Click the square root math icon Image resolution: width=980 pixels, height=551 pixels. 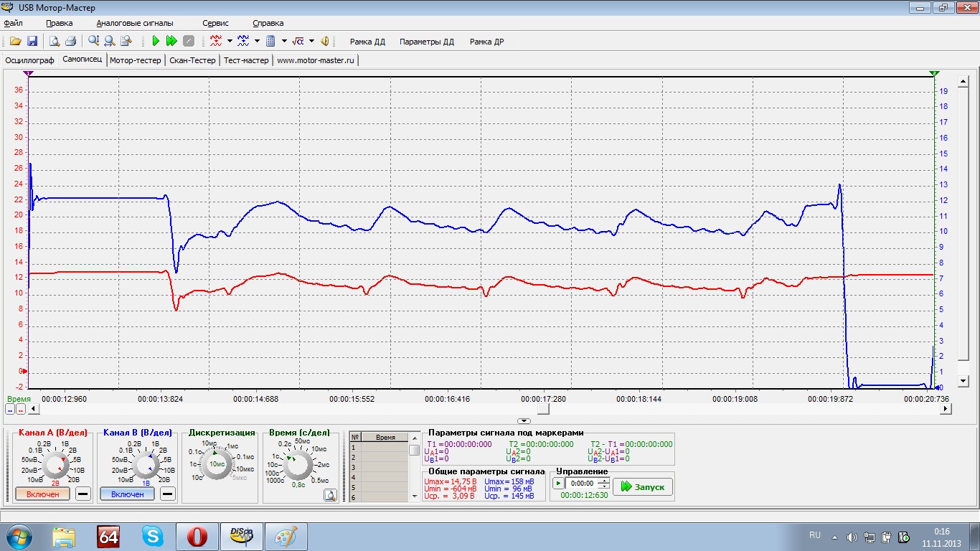(x=298, y=42)
